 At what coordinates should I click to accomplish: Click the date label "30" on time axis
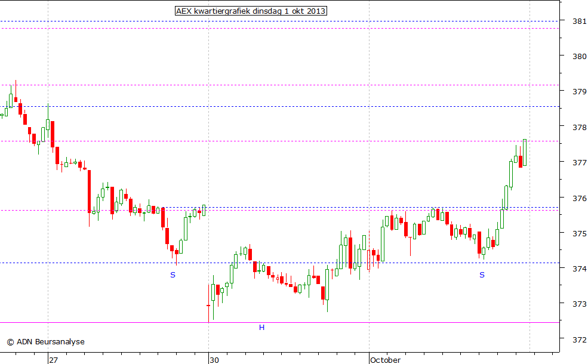[214, 360]
